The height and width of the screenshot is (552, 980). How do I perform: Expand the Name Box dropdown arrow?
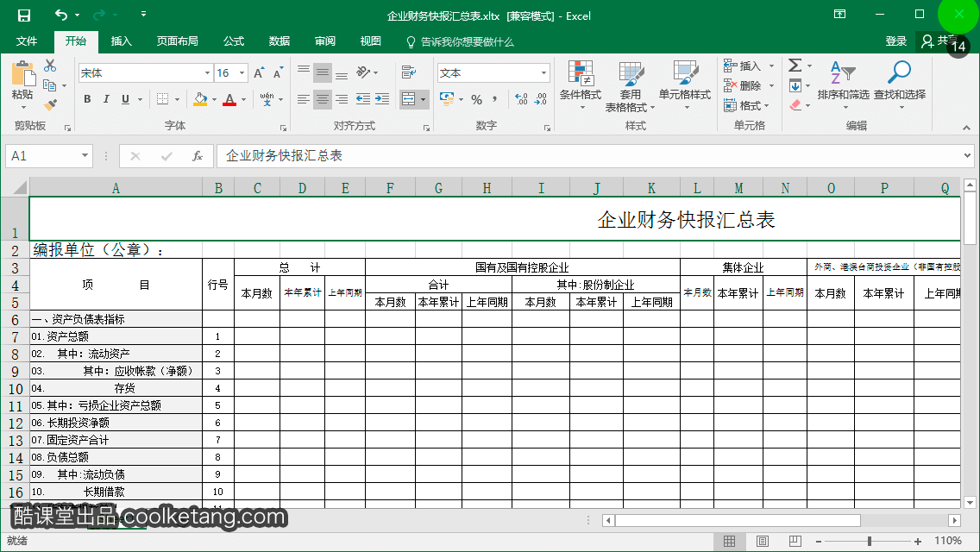coord(85,155)
